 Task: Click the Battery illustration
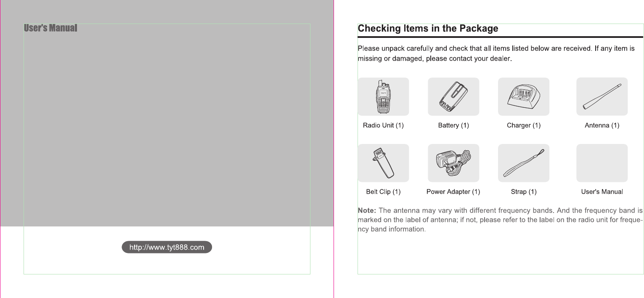[x=453, y=96]
